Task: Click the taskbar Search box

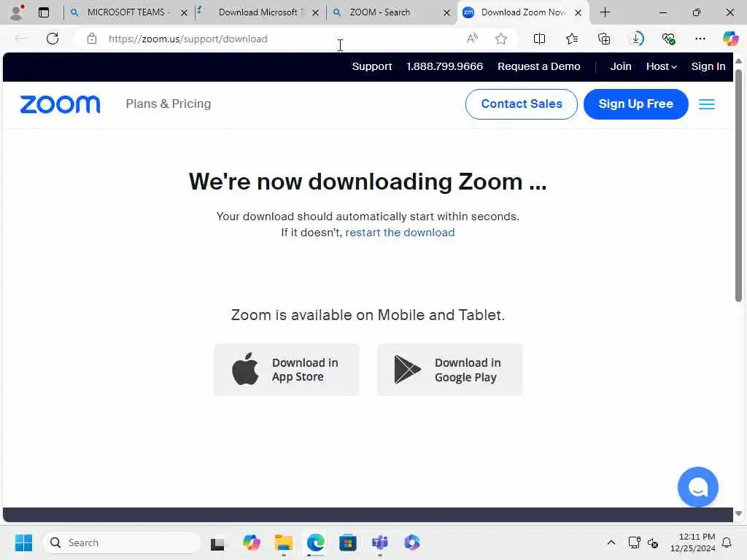Action: click(x=122, y=542)
